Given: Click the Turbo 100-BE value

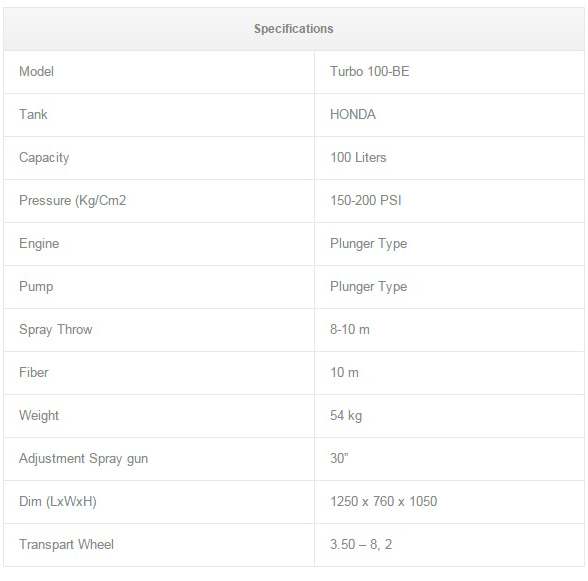Looking at the screenshot, I should [369, 71].
